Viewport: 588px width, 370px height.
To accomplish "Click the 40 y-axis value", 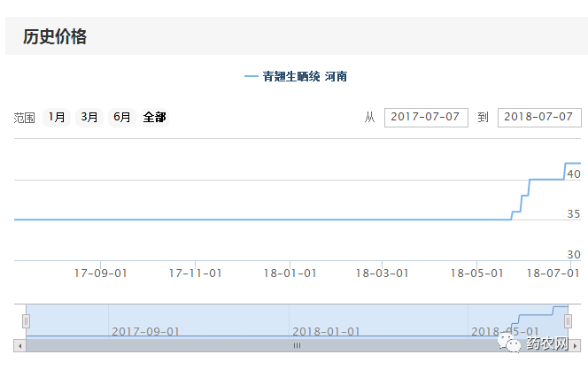I will tap(574, 174).
